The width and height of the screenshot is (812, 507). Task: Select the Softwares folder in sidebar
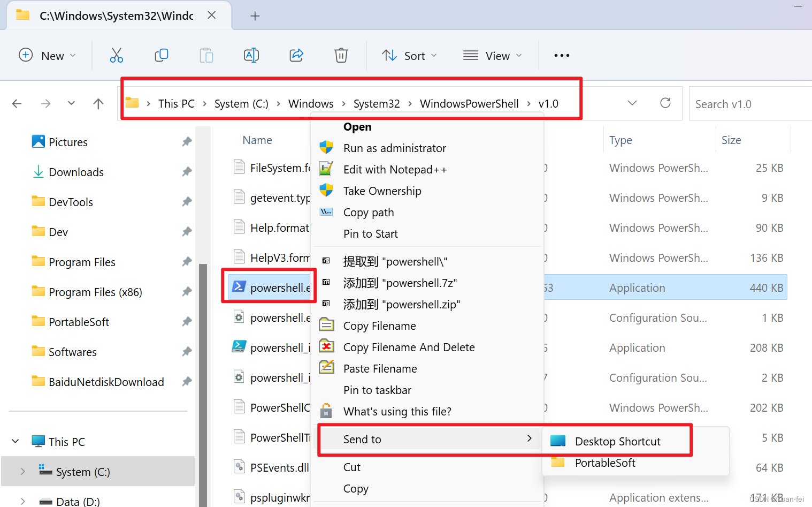73,352
